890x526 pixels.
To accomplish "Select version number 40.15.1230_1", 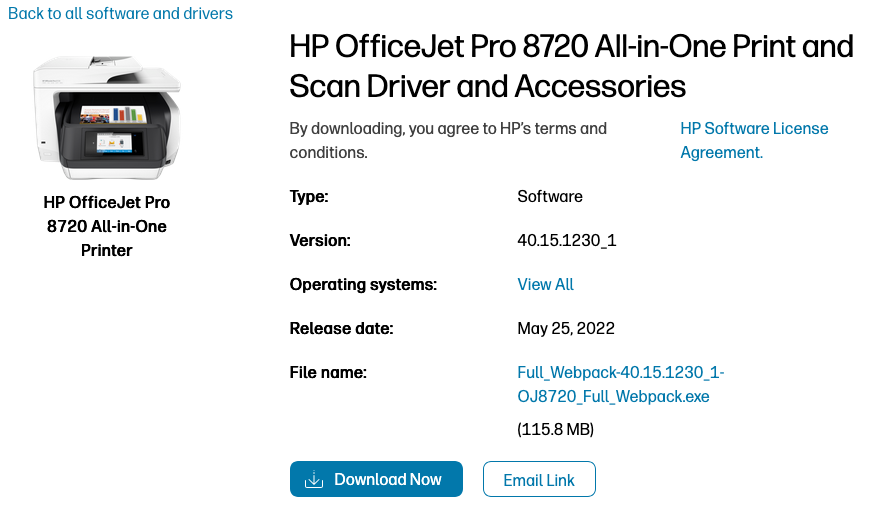I will point(567,240).
